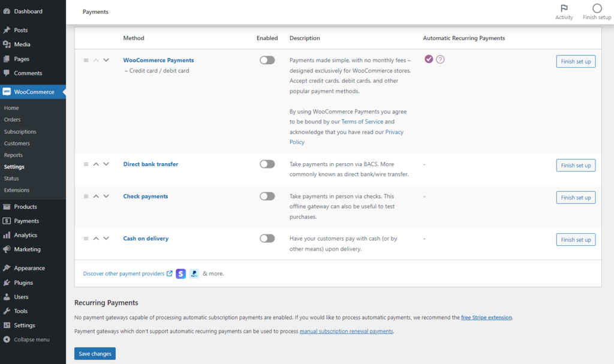614x364 pixels.
Task: Enable the Direct bank transfer toggle
Action: 267,164
